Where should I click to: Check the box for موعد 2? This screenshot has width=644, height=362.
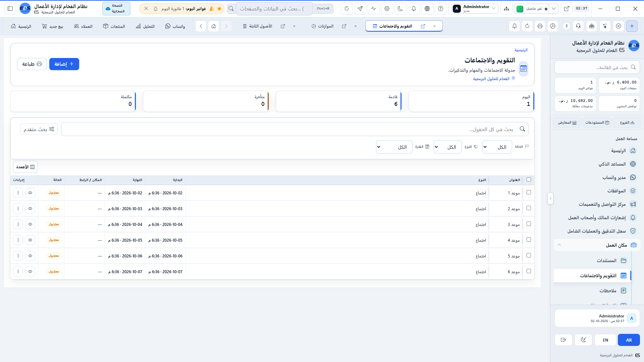click(529, 208)
